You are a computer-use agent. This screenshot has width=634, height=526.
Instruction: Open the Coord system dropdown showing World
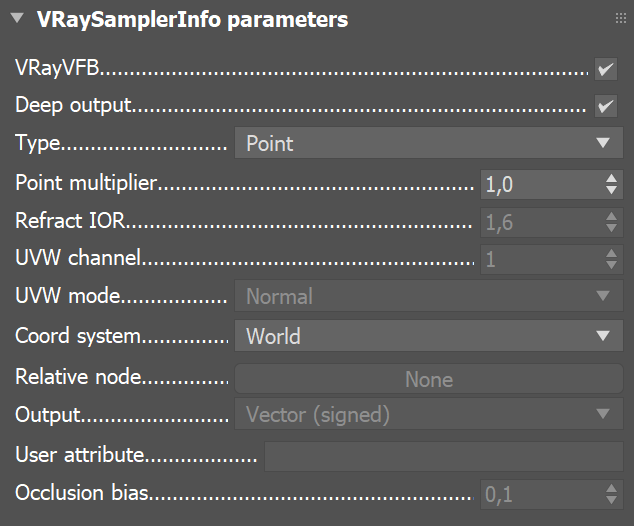(x=429, y=336)
